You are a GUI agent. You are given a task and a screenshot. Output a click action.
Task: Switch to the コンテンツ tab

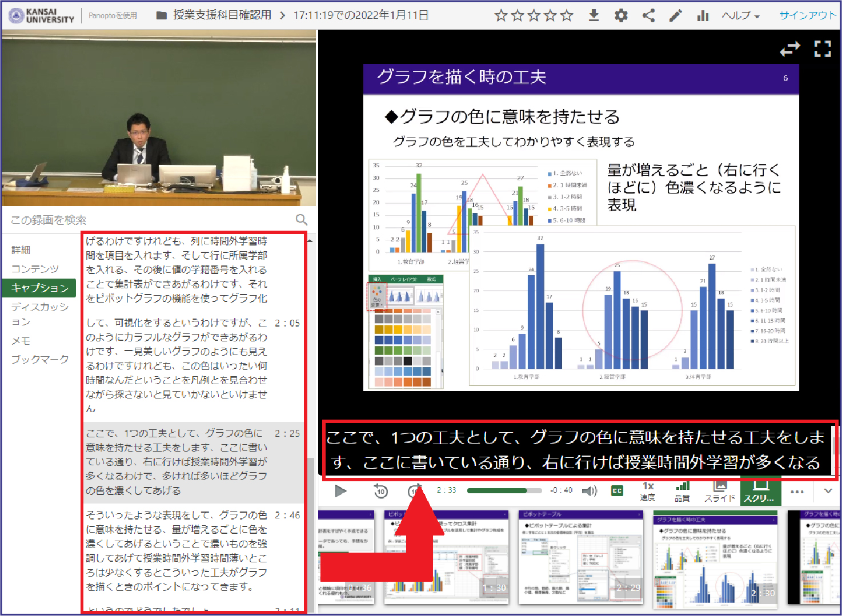coord(35,268)
